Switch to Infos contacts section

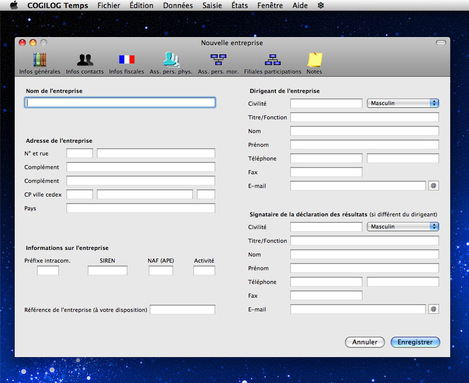pos(85,63)
